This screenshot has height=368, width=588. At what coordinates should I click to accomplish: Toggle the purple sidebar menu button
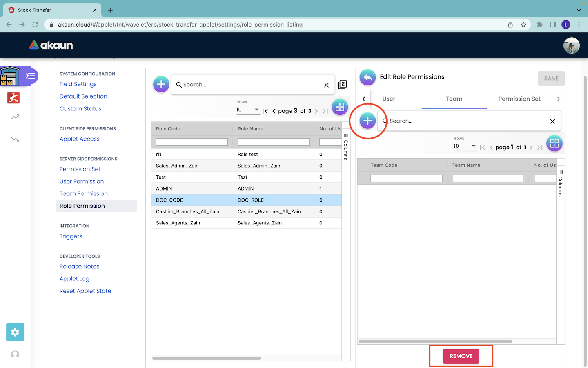click(x=30, y=76)
